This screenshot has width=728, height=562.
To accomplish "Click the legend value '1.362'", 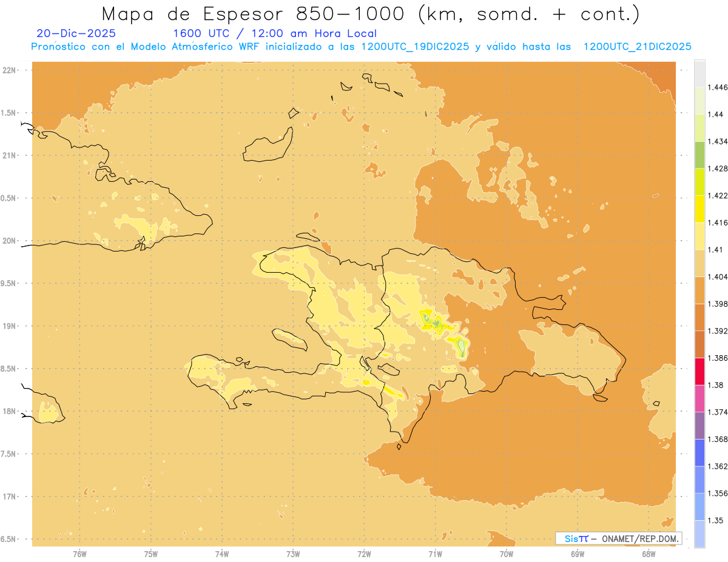I will (718, 466).
